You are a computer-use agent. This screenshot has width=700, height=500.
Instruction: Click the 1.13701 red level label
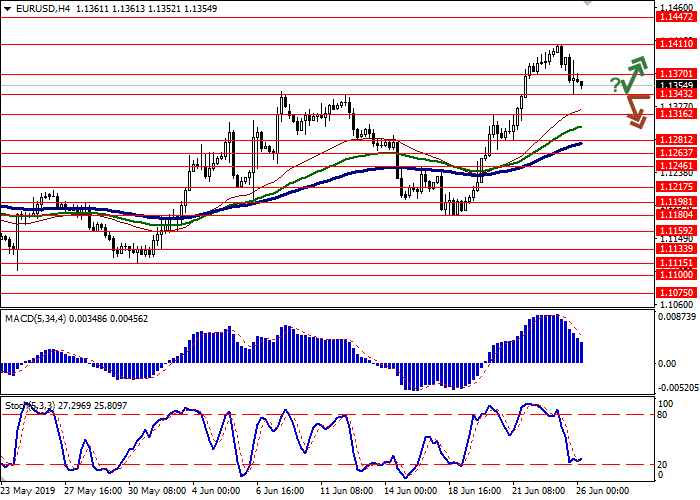coord(674,74)
